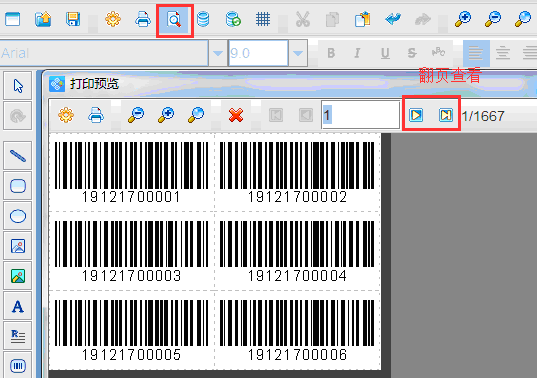Select the arrow pointer tool in left sidebar
The height and width of the screenshot is (378, 537).
point(18,86)
